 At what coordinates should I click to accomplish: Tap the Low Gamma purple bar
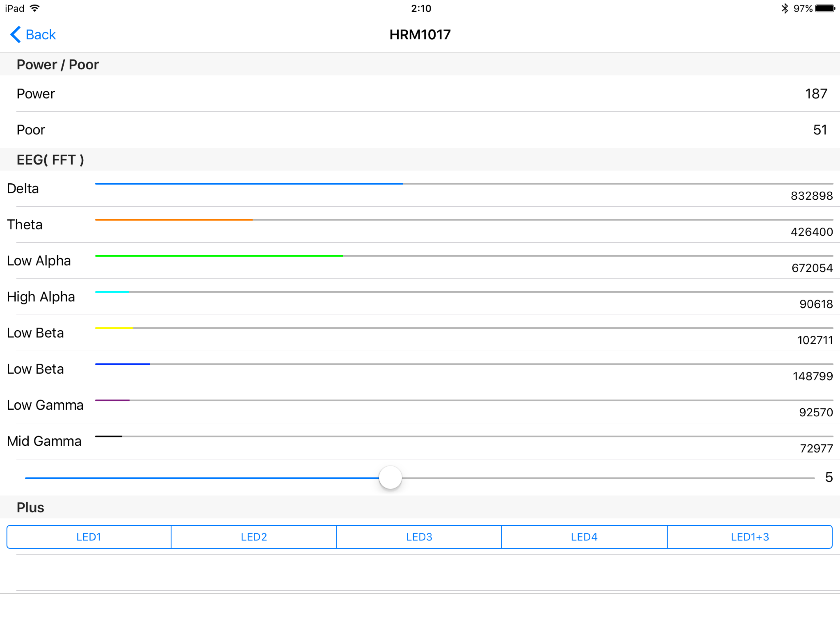(x=113, y=400)
